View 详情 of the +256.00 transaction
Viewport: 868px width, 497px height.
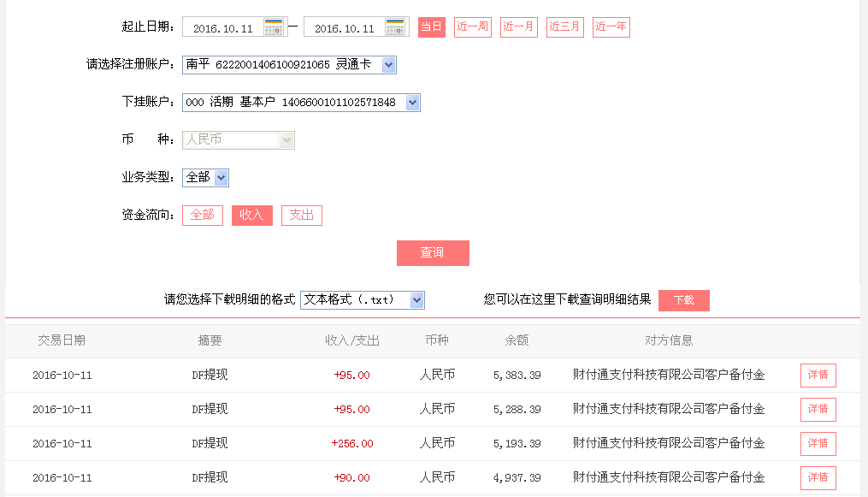(x=818, y=443)
